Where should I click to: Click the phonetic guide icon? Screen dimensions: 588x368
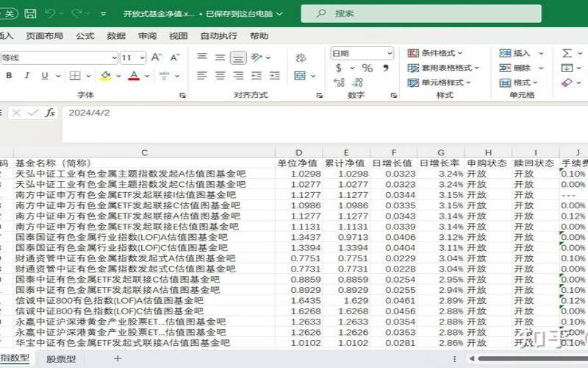pyautogui.click(x=164, y=76)
